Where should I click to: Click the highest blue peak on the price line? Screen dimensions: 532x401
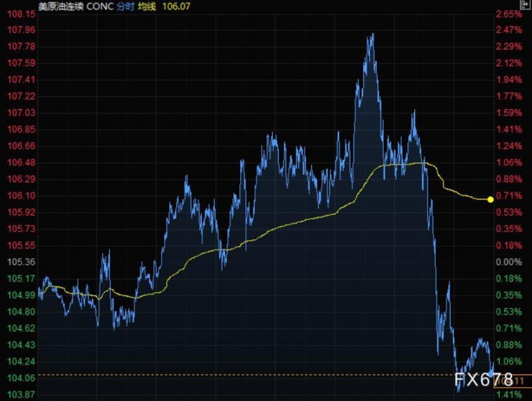373,34
